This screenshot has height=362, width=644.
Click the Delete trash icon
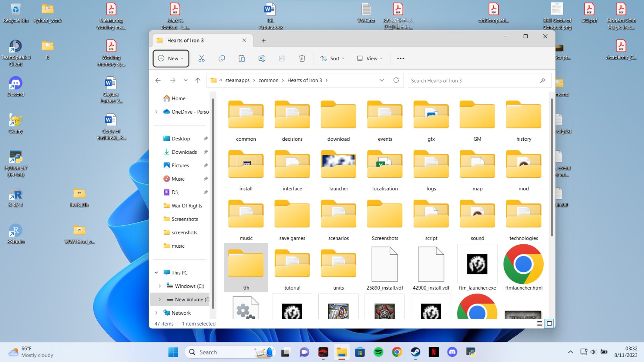point(302,58)
